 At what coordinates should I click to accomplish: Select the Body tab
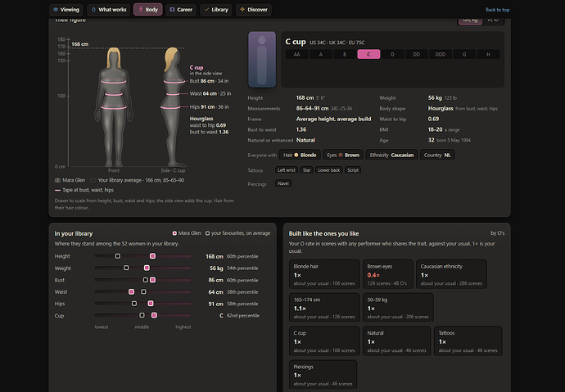pos(148,10)
